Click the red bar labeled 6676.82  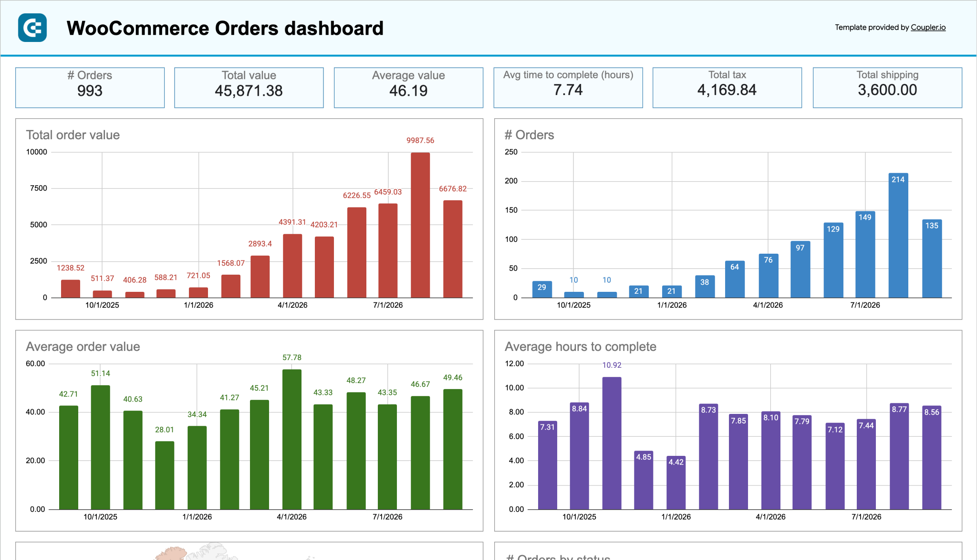click(453, 249)
